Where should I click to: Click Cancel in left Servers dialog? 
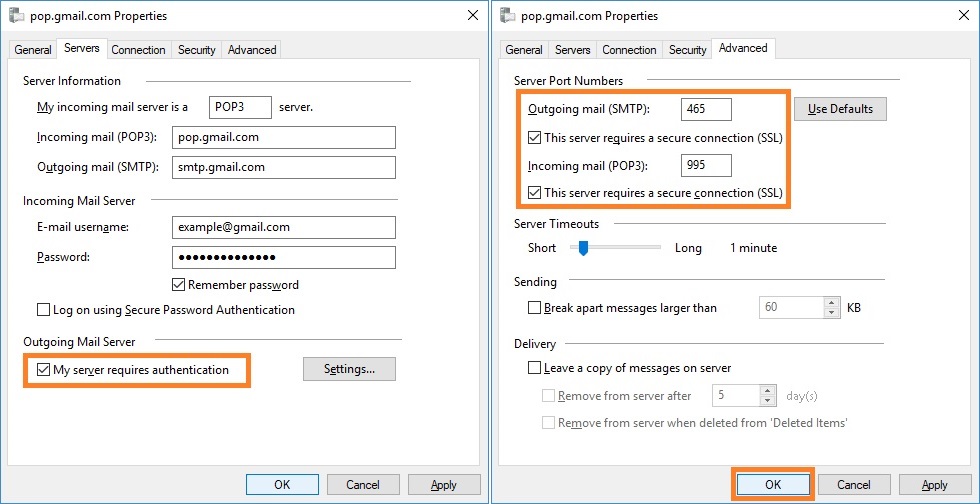(x=363, y=485)
